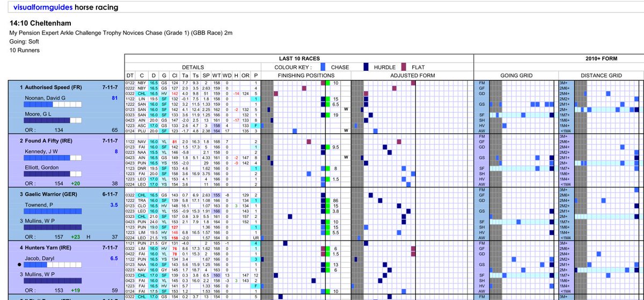644x300 pixels.
Task: Click the SP column header
Action: click(207, 76)
